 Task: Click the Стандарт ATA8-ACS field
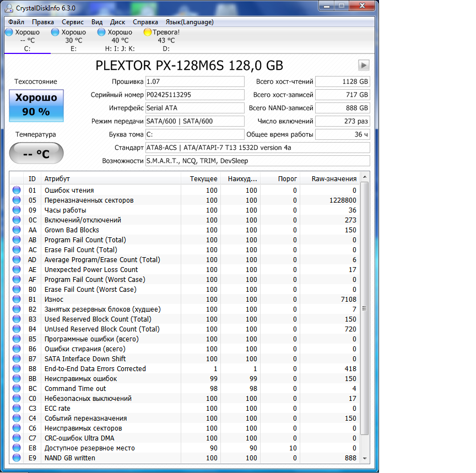[x=258, y=148]
